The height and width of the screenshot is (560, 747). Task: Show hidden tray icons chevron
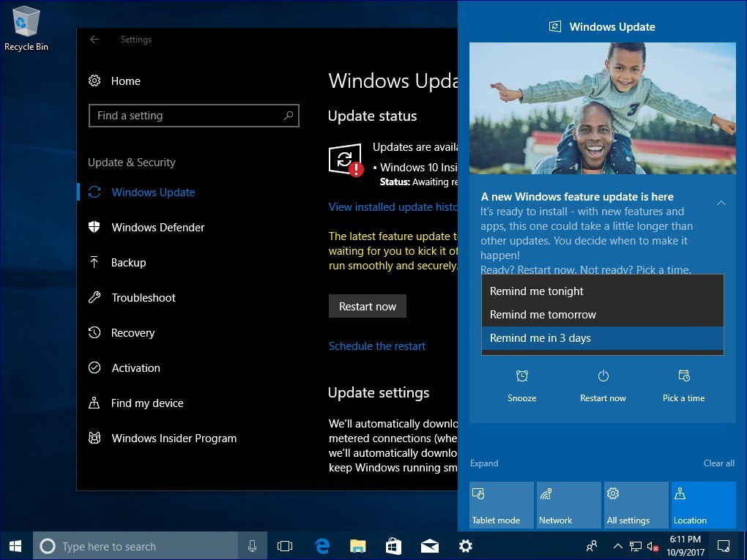click(617, 546)
